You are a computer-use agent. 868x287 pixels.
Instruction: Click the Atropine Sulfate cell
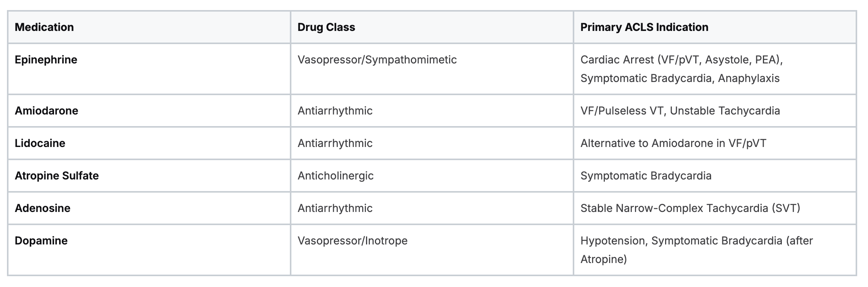[x=57, y=176]
